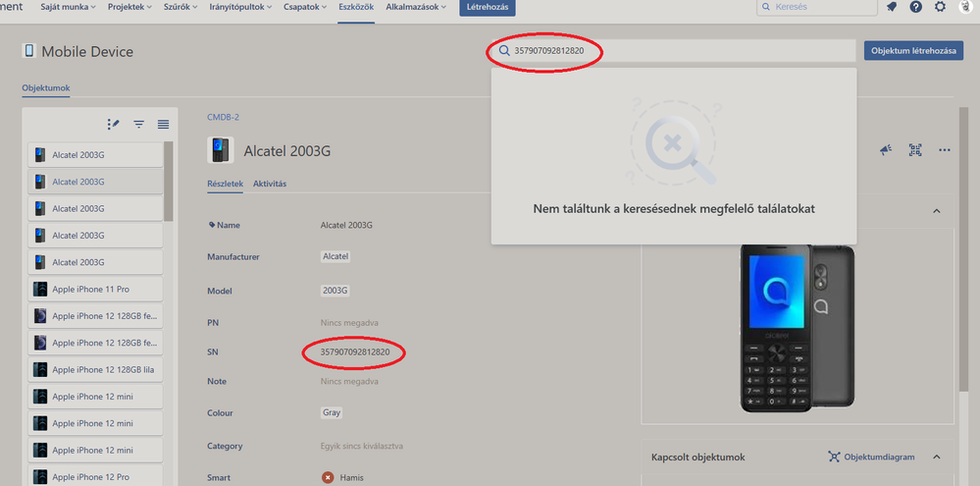The height and width of the screenshot is (486, 980).
Task: Switch to the Részletek tab
Action: click(225, 184)
